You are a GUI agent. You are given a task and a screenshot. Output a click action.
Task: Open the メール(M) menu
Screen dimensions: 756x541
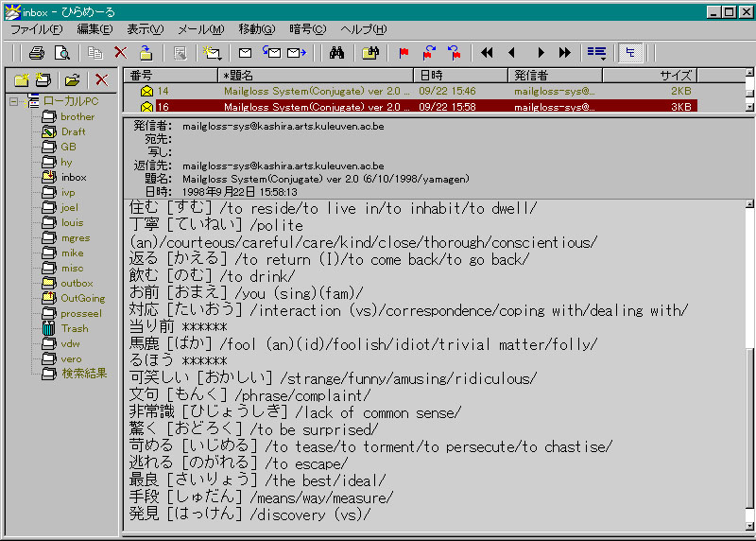click(200, 29)
